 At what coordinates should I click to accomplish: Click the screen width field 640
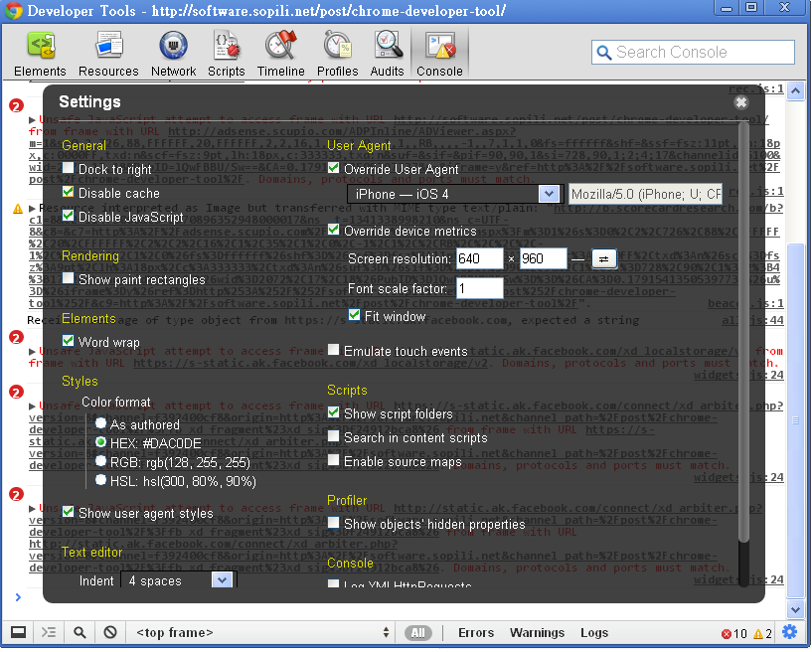(480, 259)
